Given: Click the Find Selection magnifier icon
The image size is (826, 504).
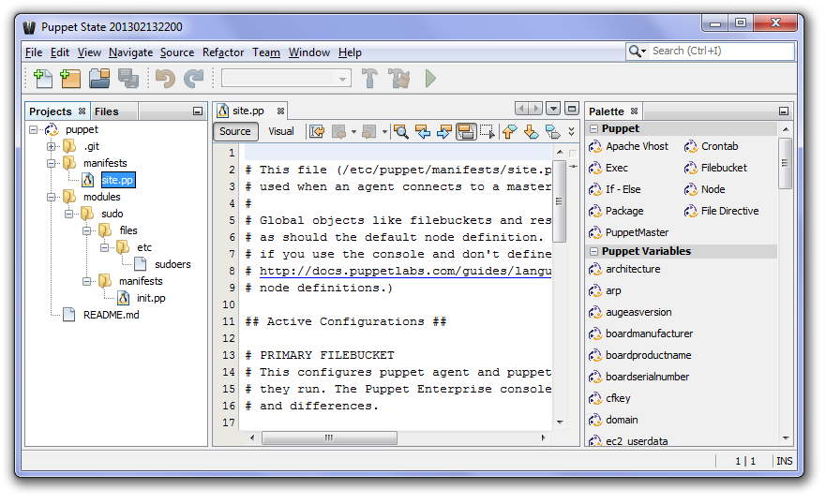Looking at the screenshot, I should 401,131.
